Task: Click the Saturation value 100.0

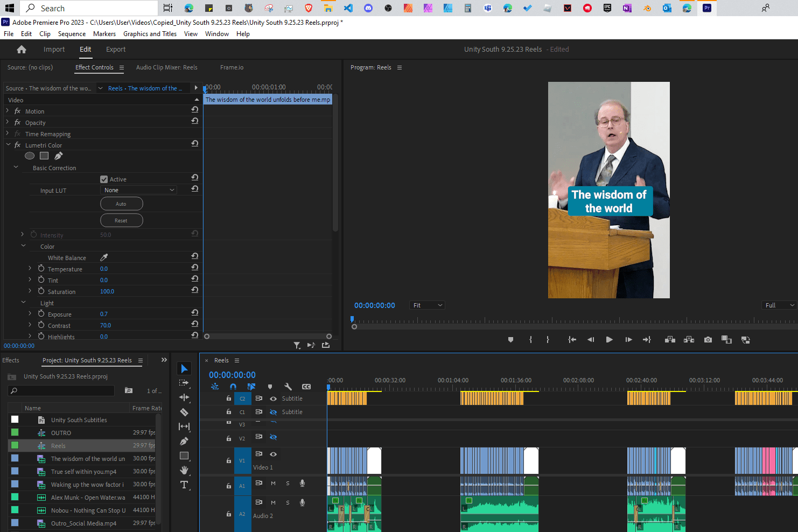Action: (107, 291)
